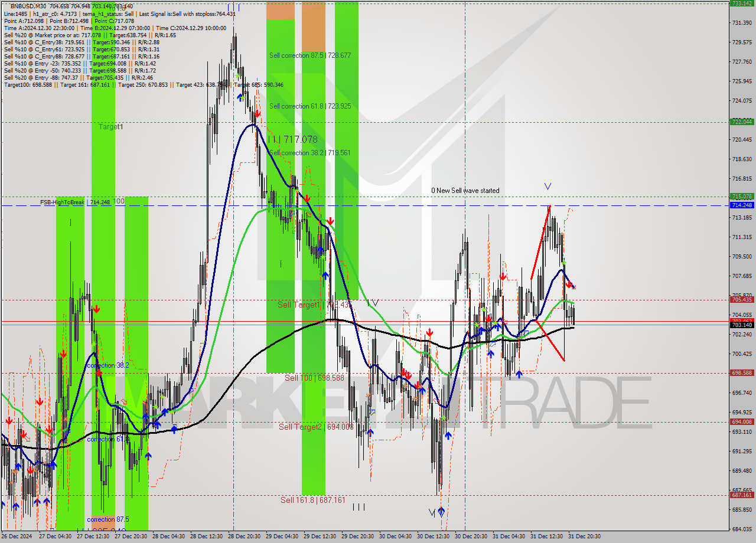Click the 720.445 price axis label
The height and width of the screenshot is (543, 756).
[x=742, y=139]
